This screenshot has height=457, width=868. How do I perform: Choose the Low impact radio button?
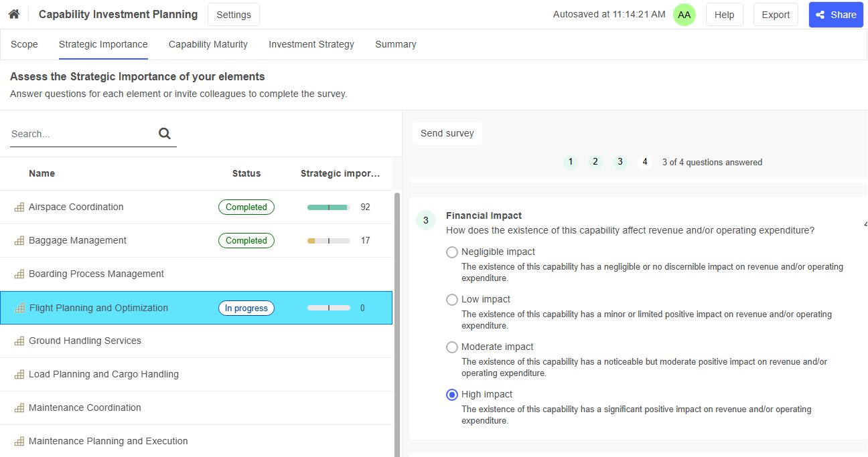click(452, 300)
